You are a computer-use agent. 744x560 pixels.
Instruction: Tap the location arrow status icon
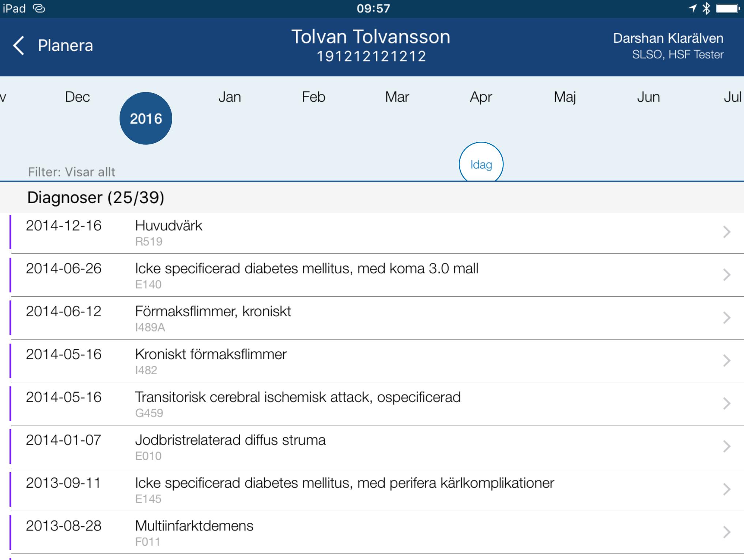[692, 8]
